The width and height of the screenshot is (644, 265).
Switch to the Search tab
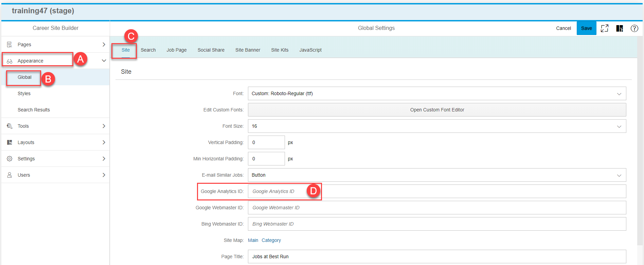tap(148, 50)
